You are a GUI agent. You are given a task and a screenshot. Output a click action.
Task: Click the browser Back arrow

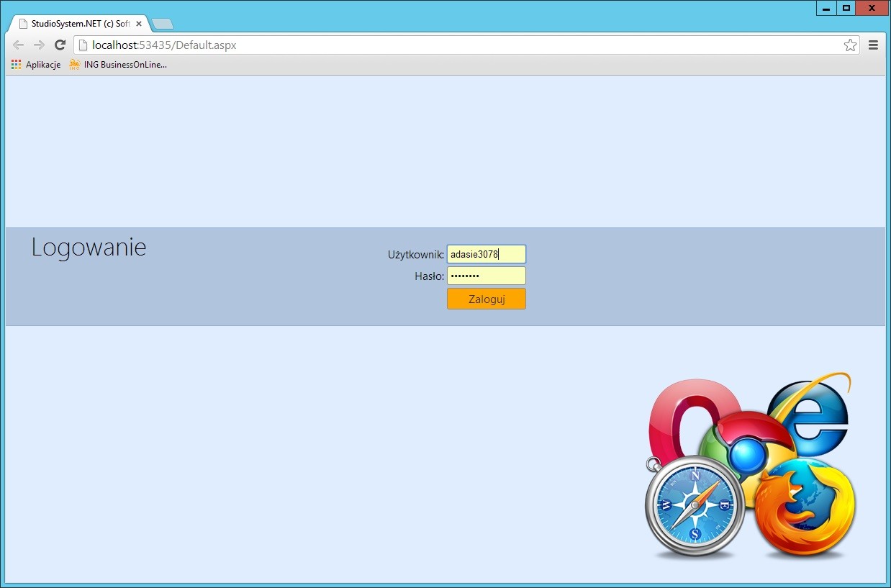[x=19, y=45]
